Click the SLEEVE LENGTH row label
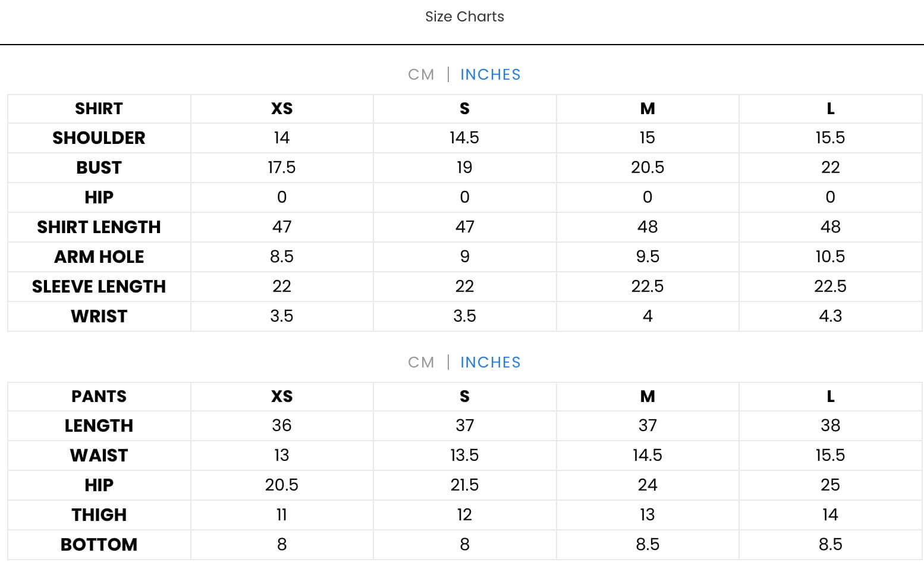The width and height of the screenshot is (924, 581). [99, 287]
